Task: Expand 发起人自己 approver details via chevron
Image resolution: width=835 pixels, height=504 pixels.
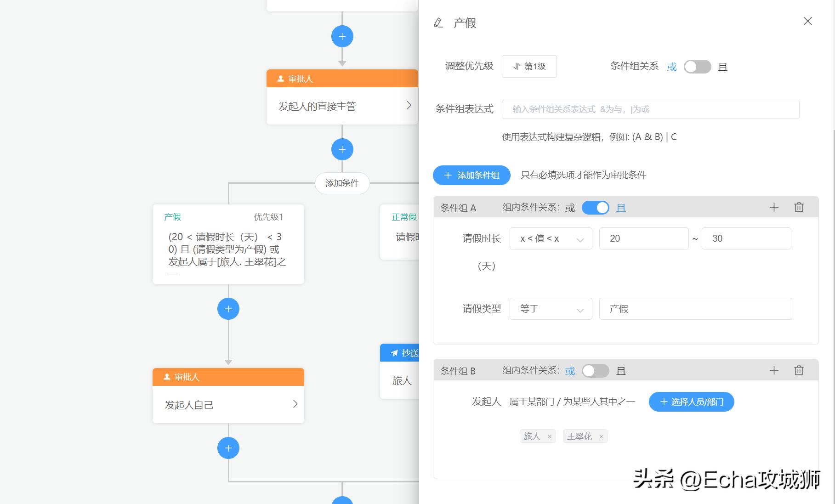Action: click(295, 404)
